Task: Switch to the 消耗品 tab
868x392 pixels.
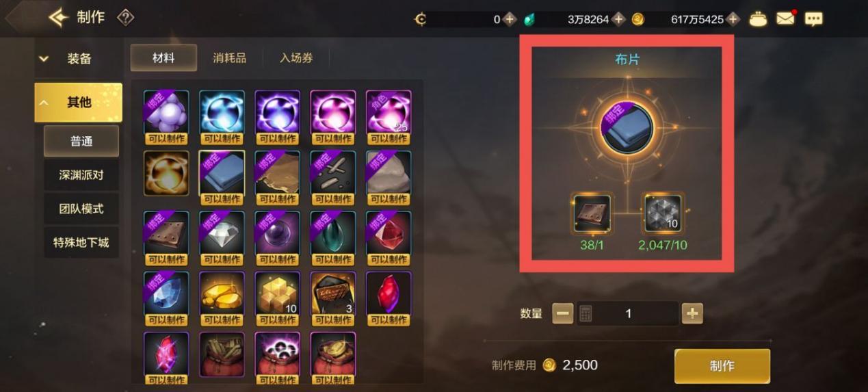Action: click(230, 58)
